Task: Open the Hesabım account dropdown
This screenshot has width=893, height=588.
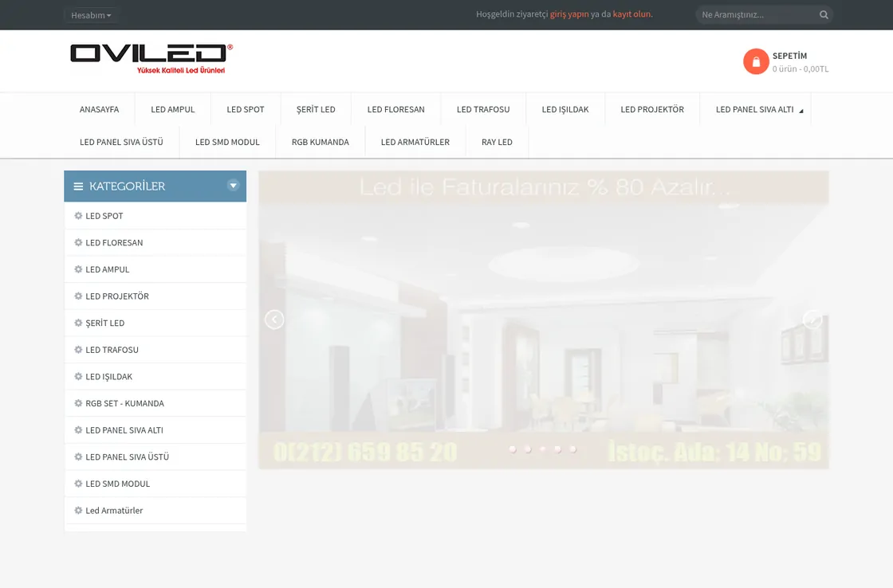Action: click(91, 15)
